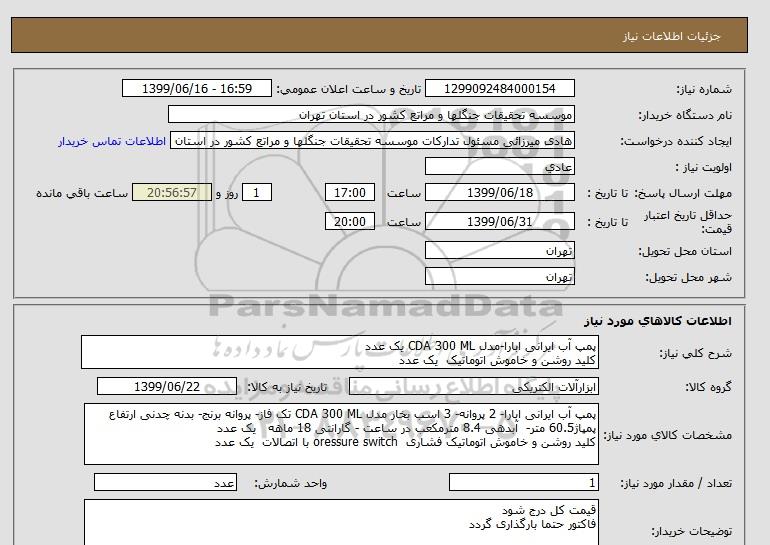Viewport: 770px width, 545px height.
Task: Select the delivery city field 'تهران'
Action: (x=499, y=277)
